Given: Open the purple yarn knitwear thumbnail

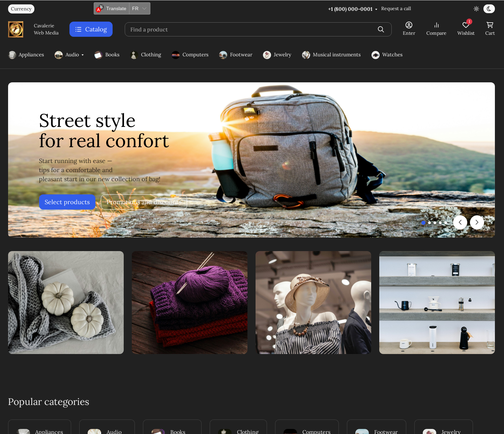Looking at the screenshot, I should 189,302.
